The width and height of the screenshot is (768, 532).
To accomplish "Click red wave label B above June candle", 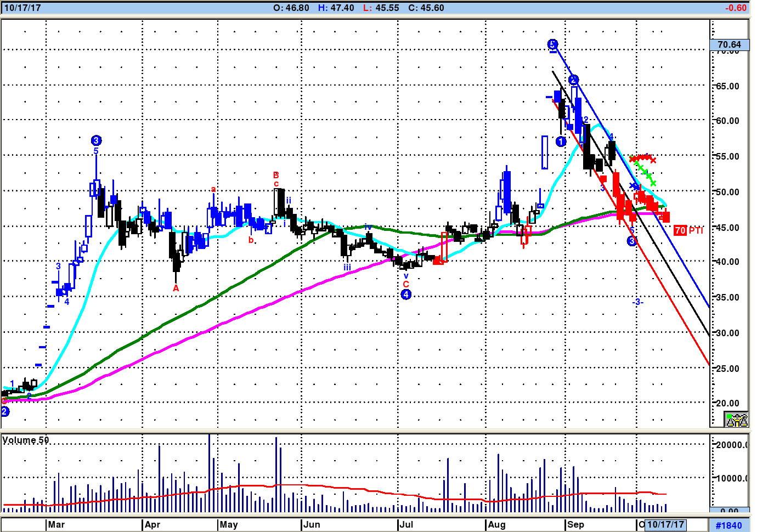I will pos(276,176).
